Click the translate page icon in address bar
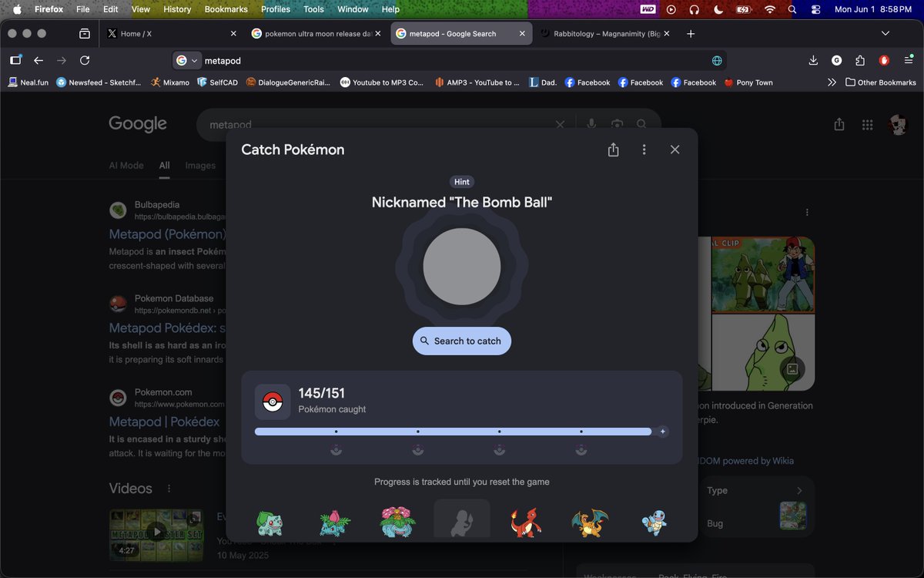Viewport: 924px width, 578px height. (717, 60)
